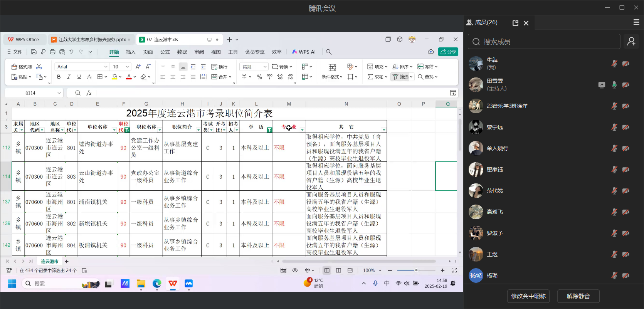Switch to the 插入 ribbon tab

point(131,52)
